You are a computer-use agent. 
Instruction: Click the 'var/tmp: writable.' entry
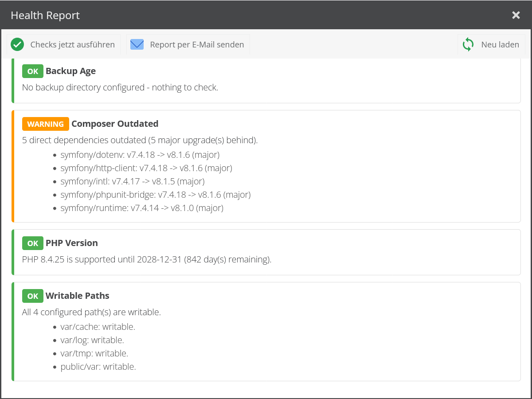94,353
